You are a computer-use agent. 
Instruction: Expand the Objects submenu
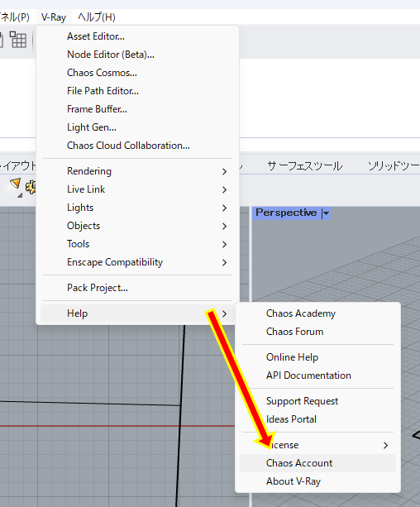137,226
